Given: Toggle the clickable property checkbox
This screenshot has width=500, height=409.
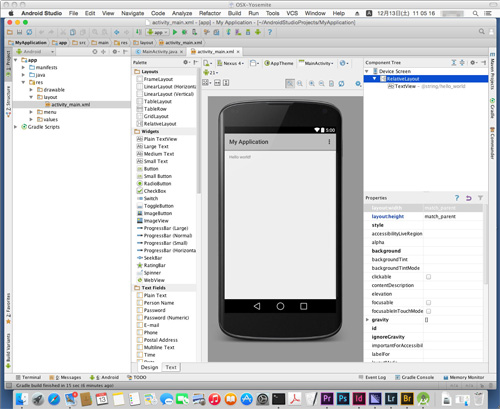Looking at the screenshot, I should point(429,277).
